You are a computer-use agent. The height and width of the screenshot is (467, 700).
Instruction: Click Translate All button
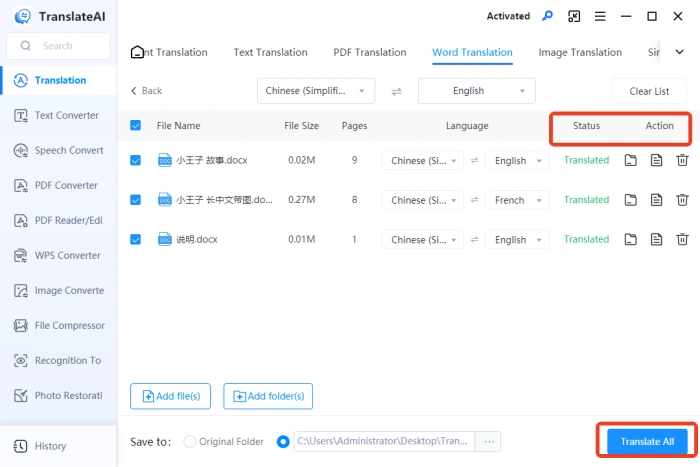pos(647,442)
